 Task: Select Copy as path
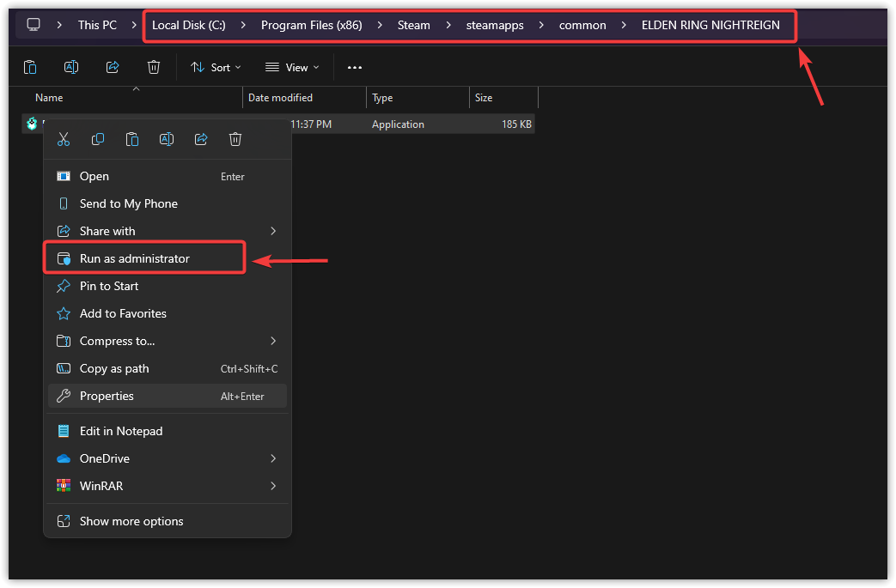click(x=114, y=368)
